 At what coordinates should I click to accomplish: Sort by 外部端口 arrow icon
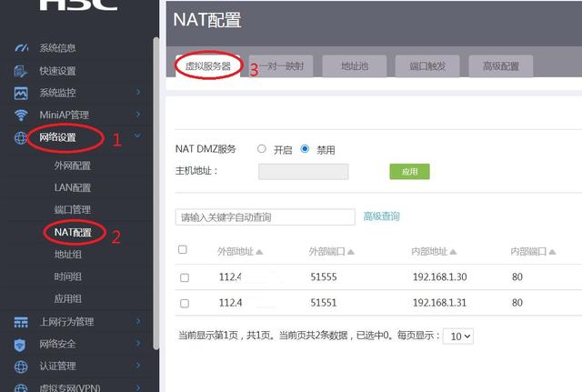click(351, 252)
